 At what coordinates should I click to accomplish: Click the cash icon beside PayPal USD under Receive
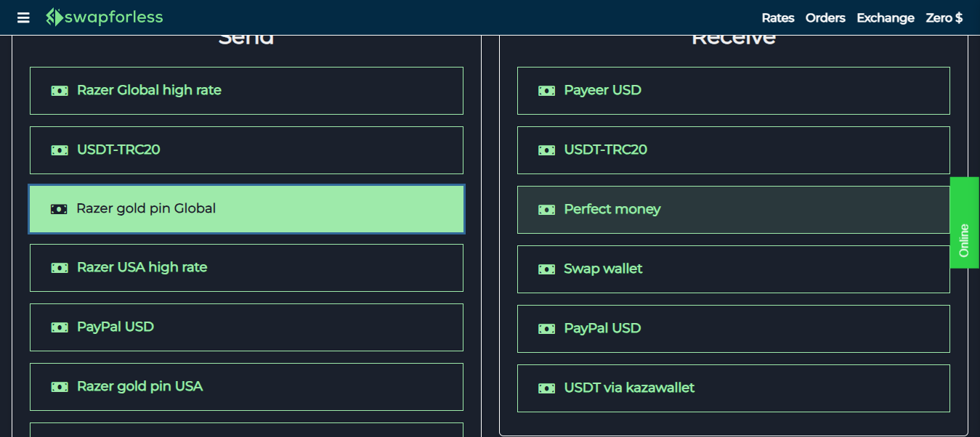pos(546,328)
